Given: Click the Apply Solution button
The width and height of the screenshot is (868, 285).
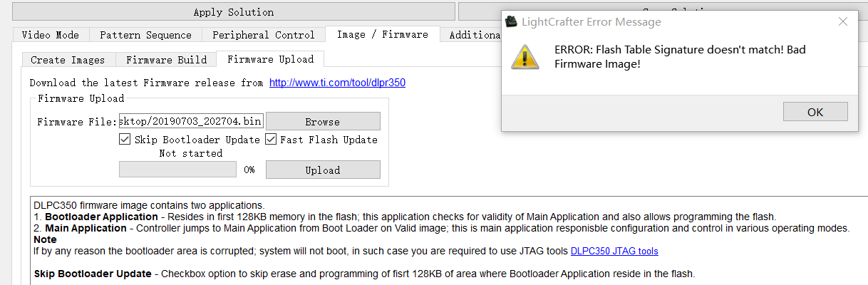Looking at the screenshot, I should [x=233, y=12].
